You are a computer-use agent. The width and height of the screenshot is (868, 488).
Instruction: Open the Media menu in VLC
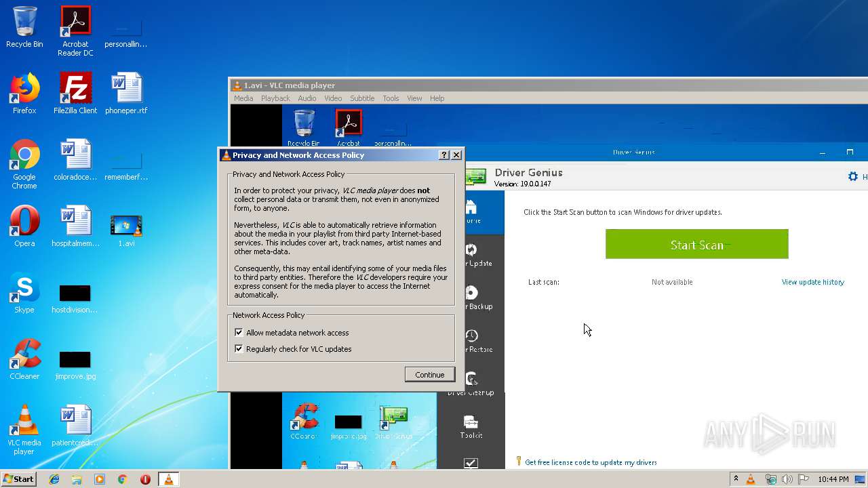pos(243,98)
